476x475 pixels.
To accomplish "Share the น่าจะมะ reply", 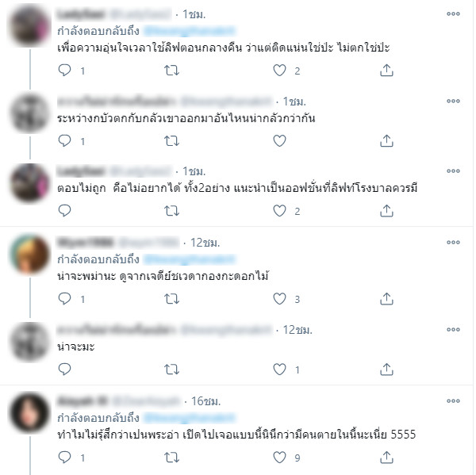I will pos(386,370).
